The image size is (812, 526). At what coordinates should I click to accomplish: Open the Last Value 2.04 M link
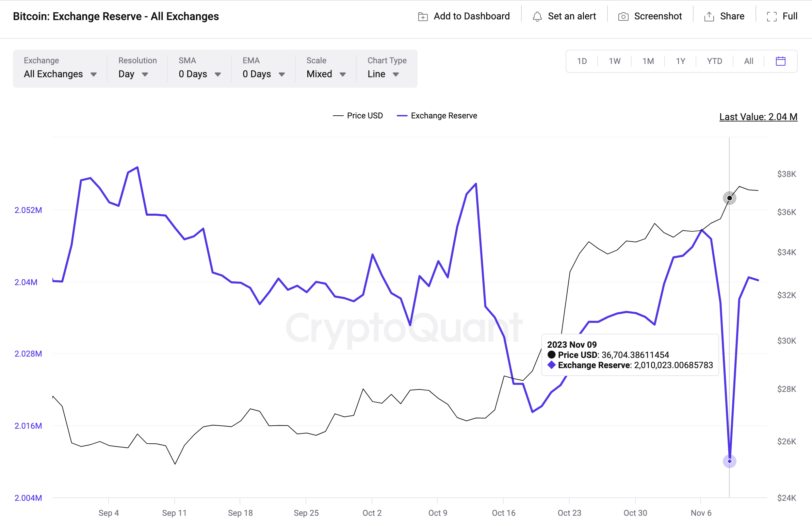[758, 117]
